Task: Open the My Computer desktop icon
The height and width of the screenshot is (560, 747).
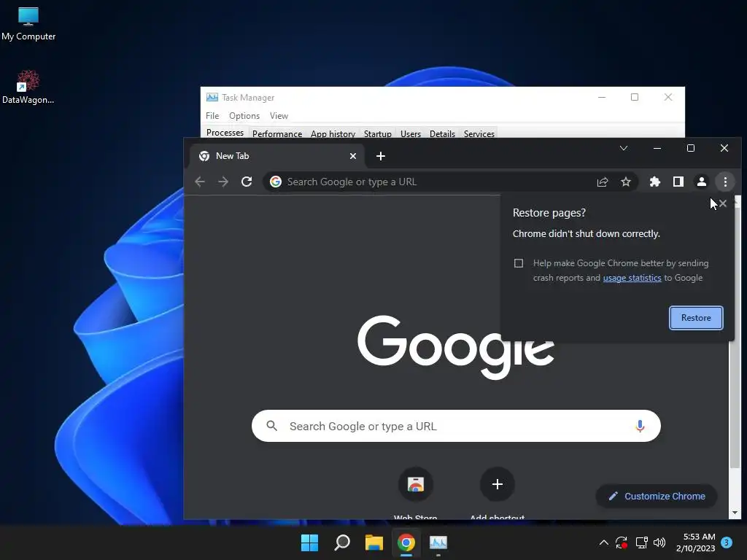Action: [x=28, y=24]
